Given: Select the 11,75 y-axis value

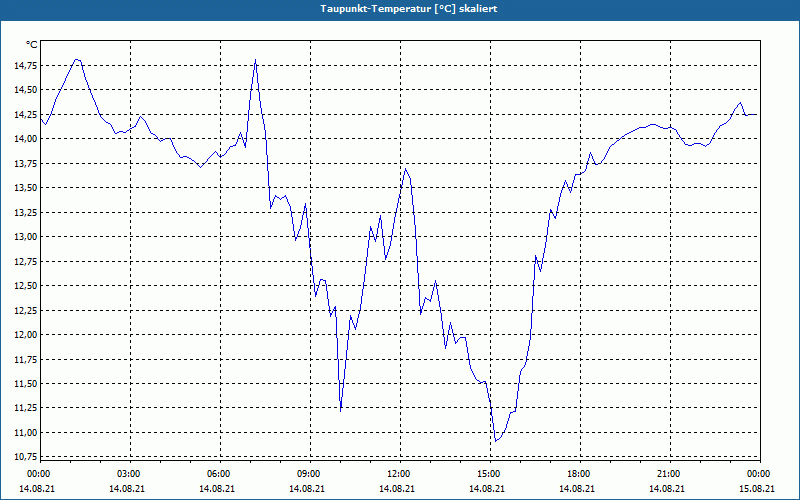Looking at the screenshot, I should click(25, 359).
